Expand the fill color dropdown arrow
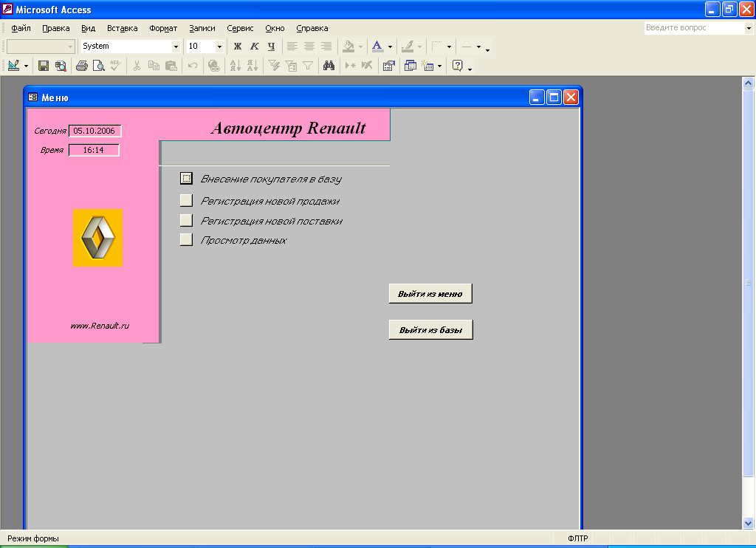The image size is (756, 548). pyautogui.click(x=360, y=47)
